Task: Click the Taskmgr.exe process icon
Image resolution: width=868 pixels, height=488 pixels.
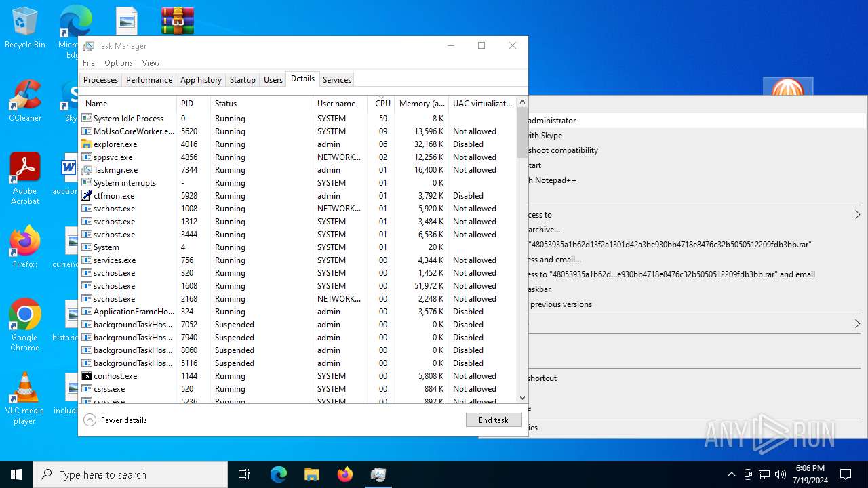Action: (x=87, y=170)
